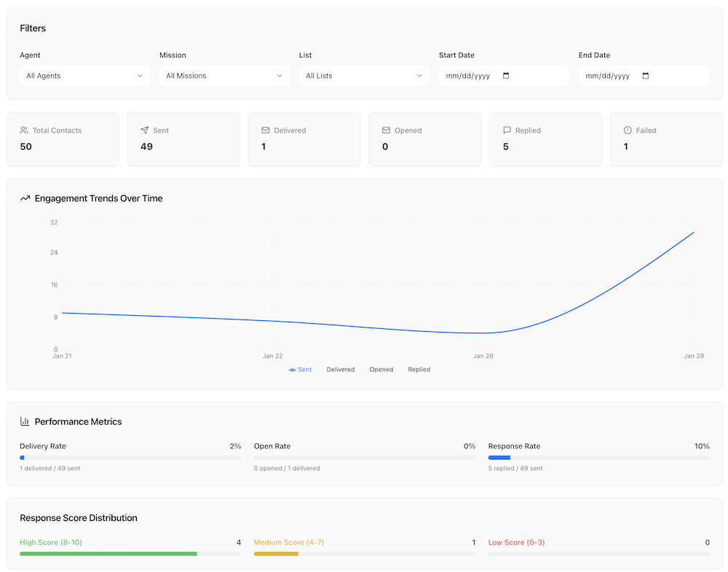728x572 pixels.
Task: Click the 32 y-axis label on chart
Action: [54, 223]
